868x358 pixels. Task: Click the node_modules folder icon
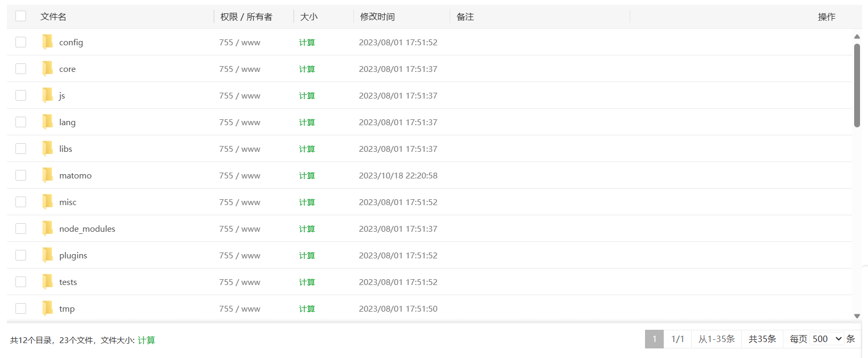(x=48, y=229)
